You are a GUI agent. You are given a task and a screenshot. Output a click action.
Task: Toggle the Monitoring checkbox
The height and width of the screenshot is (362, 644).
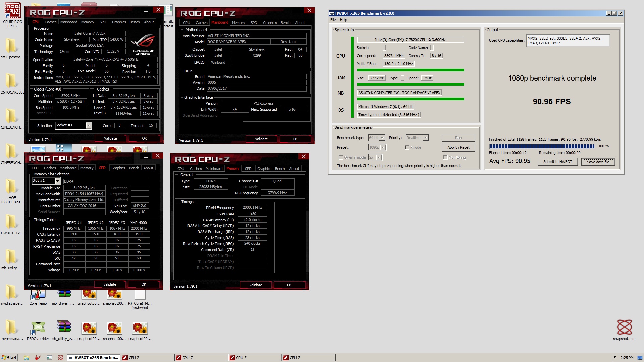pos(445,157)
